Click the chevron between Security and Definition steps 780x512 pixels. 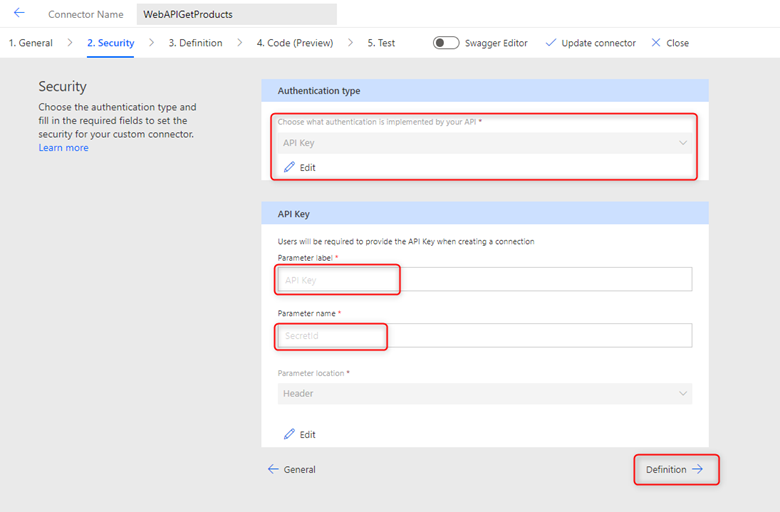151,43
